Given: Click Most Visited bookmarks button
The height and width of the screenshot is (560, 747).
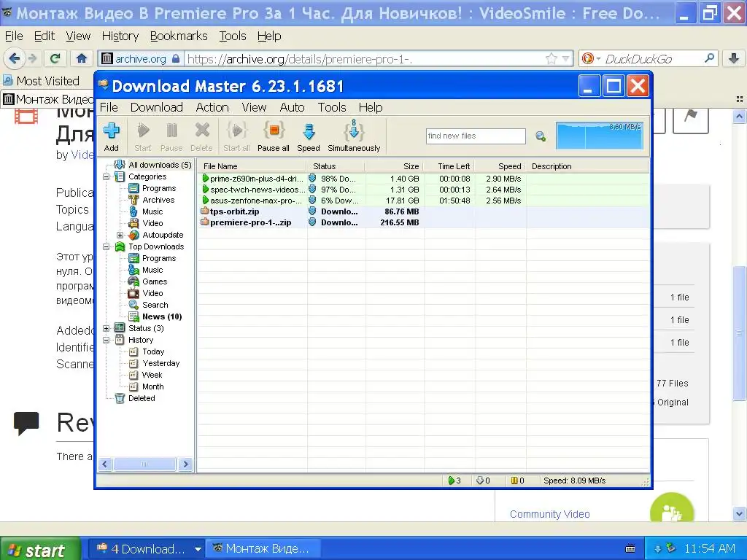Looking at the screenshot, I should [x=41, y=81].
